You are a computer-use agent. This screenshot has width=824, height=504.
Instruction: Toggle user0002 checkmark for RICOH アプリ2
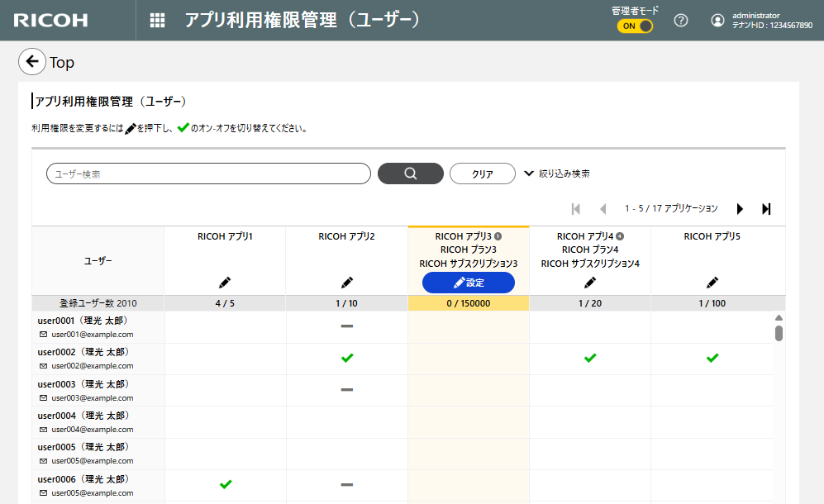tap(347, 358)
